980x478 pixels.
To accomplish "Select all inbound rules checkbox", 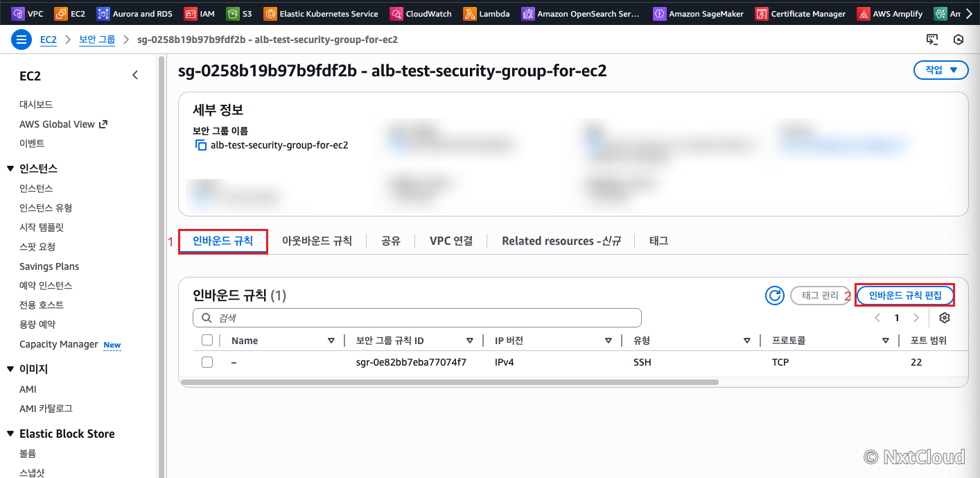I will [207, 340].
